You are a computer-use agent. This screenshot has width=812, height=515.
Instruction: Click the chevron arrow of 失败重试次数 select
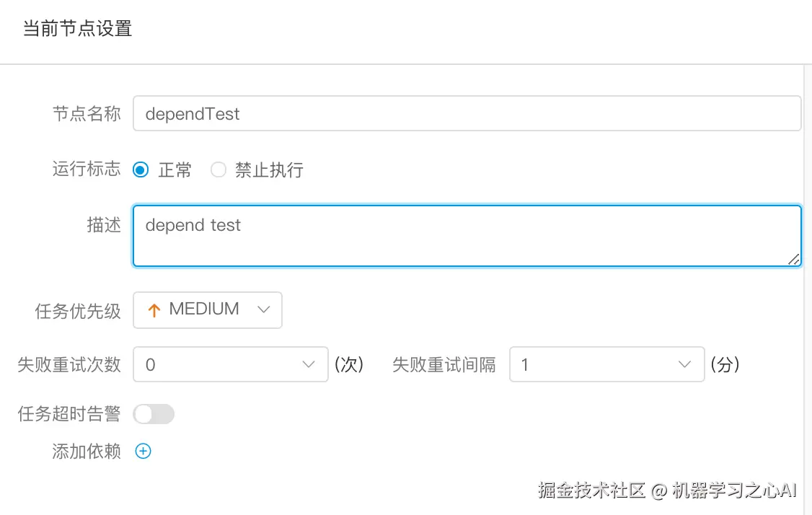[309, 364]
